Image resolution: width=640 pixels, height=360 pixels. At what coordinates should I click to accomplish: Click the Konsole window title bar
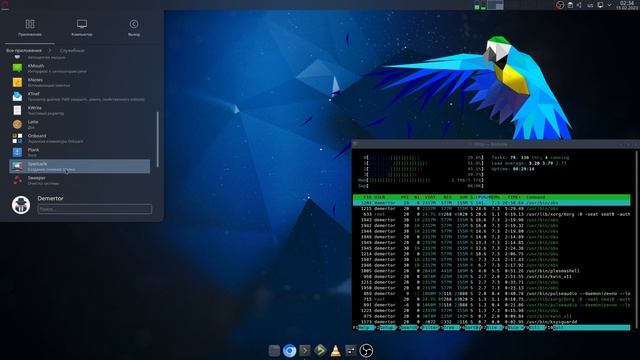coord(496,144)
